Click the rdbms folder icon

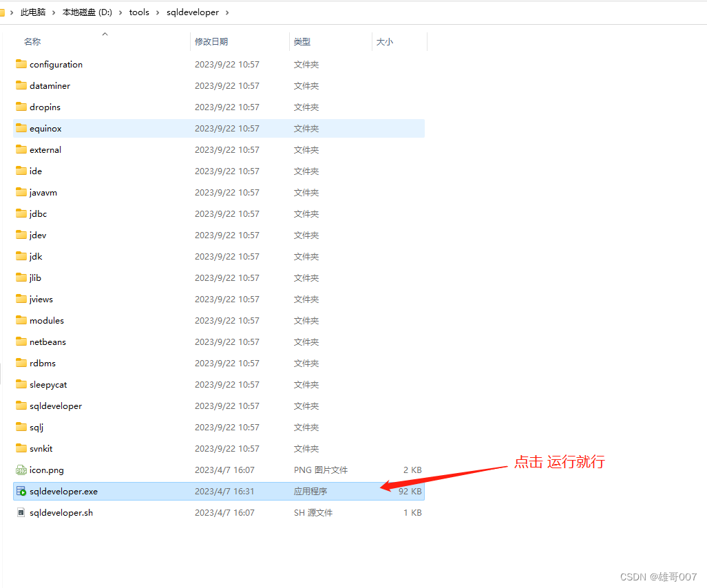tap(21, 363)
